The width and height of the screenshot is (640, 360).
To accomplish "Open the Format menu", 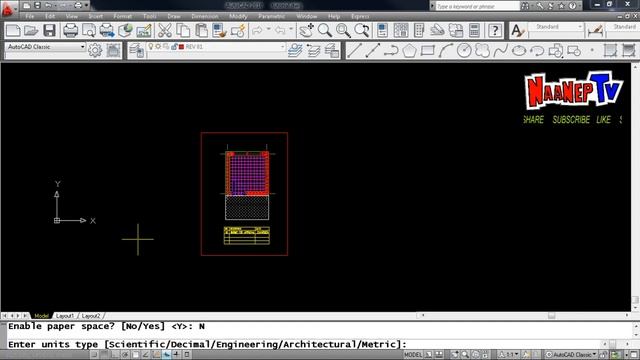I will click(122, 16).
